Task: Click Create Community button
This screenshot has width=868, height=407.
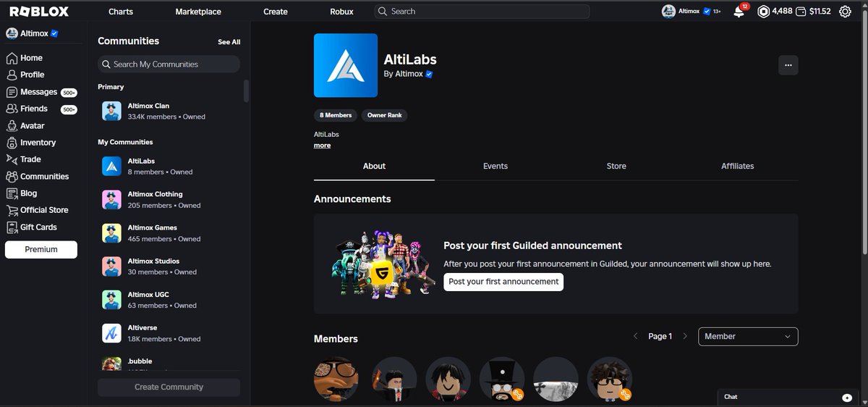Action: (169, 387)
